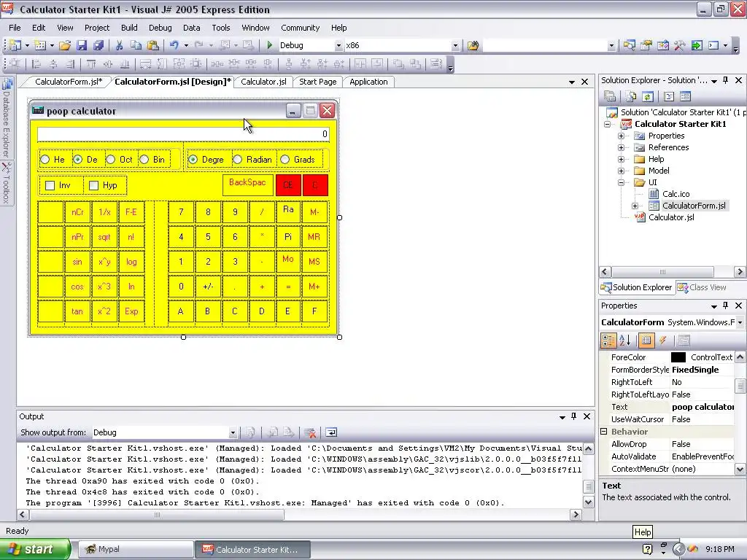Select the Radian radio button

point(237,160)
